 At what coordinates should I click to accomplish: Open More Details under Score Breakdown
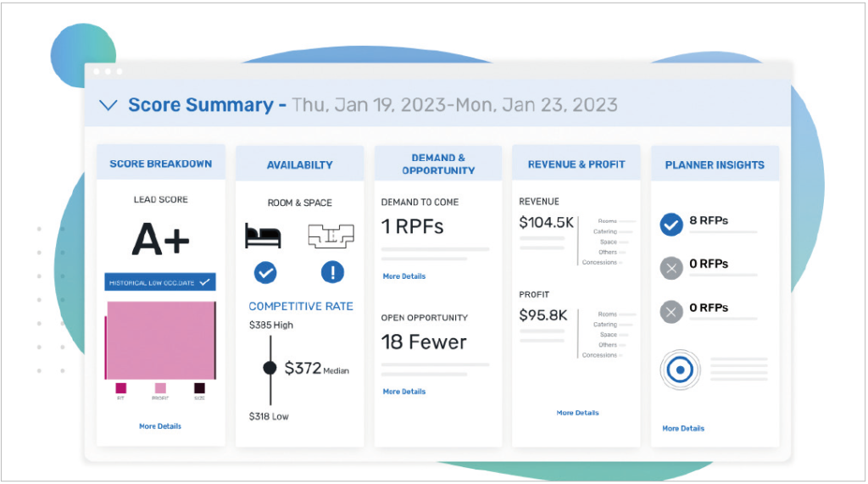tap(160, 426)
